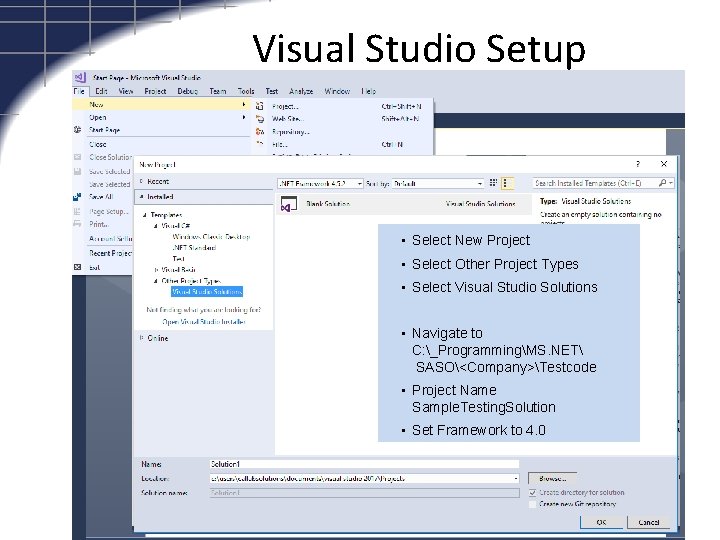Open the Location path dropdown arrow
The height and width of the screenshot is (540, 720).
pyautogui.click(x=516, y=478)
